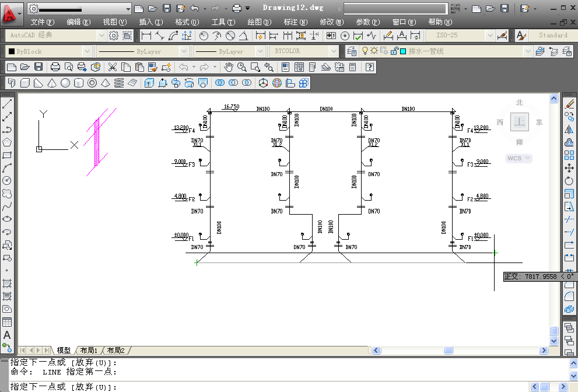The image size is (578, 392).
Task: Click the Zoom Previous icon
Action: click(x=269, y=66)
